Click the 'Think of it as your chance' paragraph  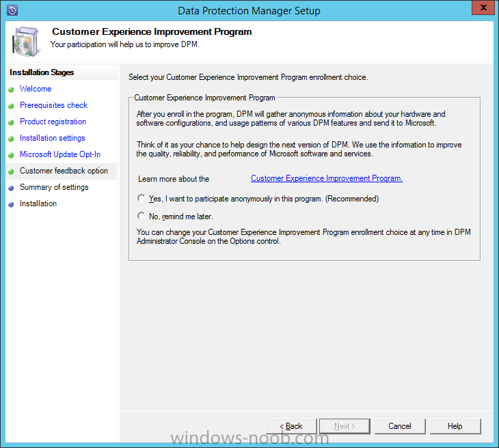[299, 149]
